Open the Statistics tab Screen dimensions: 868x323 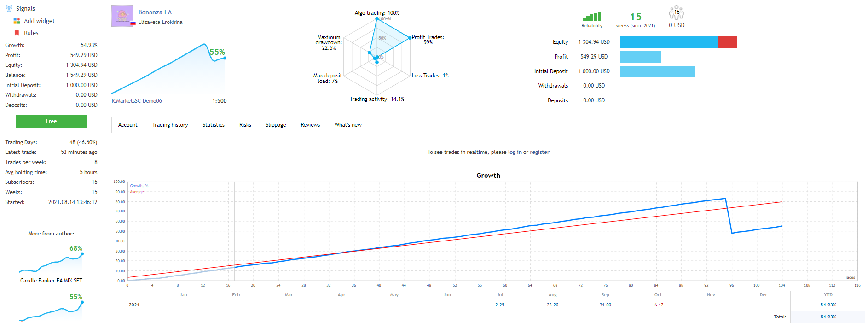(214, 125)
